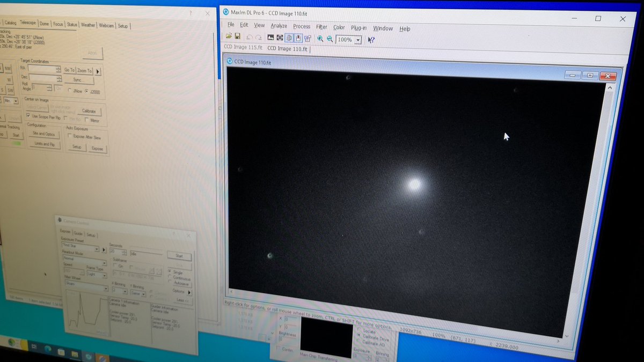Select the J2000 radio button
644x362 pixels.
(87, 91)
